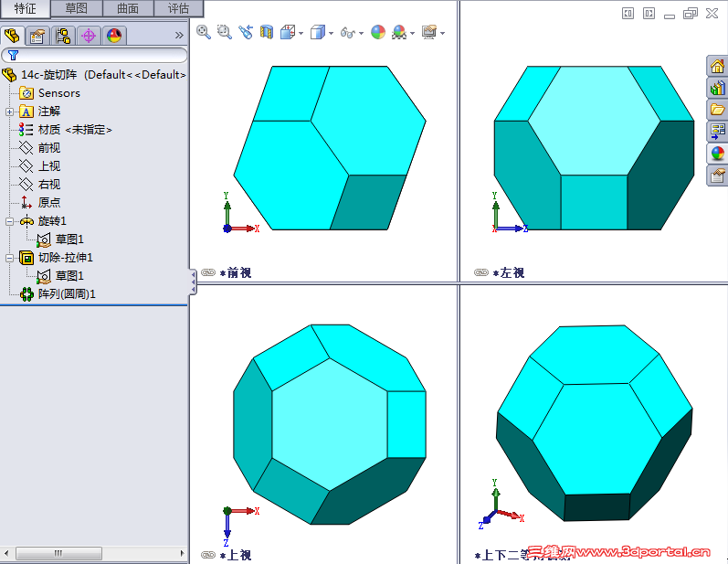Click the *上视 viewport label
This screenshot has width=728, height=564.
pos(236,555)
